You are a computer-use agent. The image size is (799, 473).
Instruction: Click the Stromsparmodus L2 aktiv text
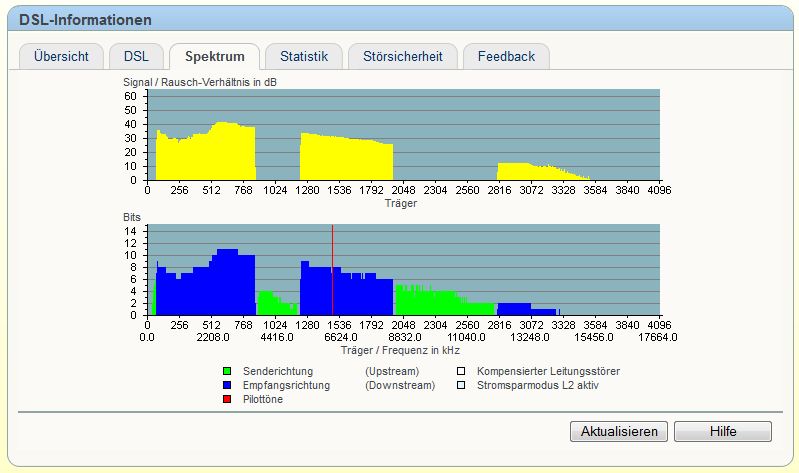click(538, 385)
